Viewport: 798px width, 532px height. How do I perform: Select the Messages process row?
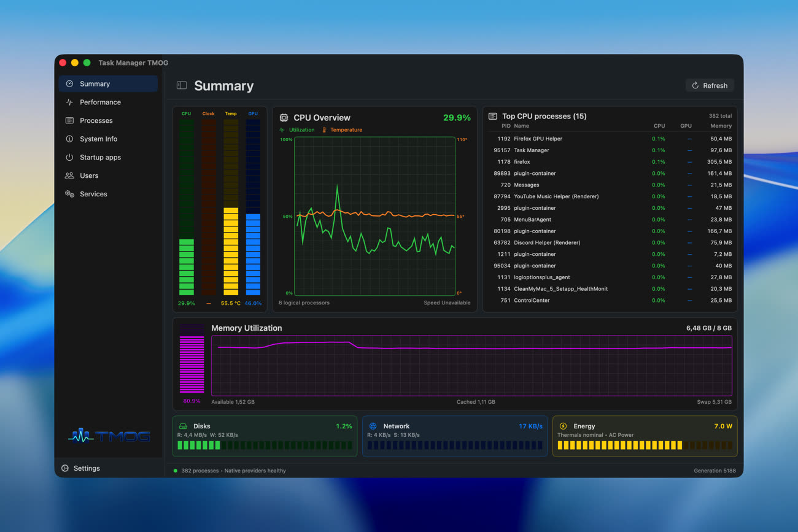pos(610,185)
